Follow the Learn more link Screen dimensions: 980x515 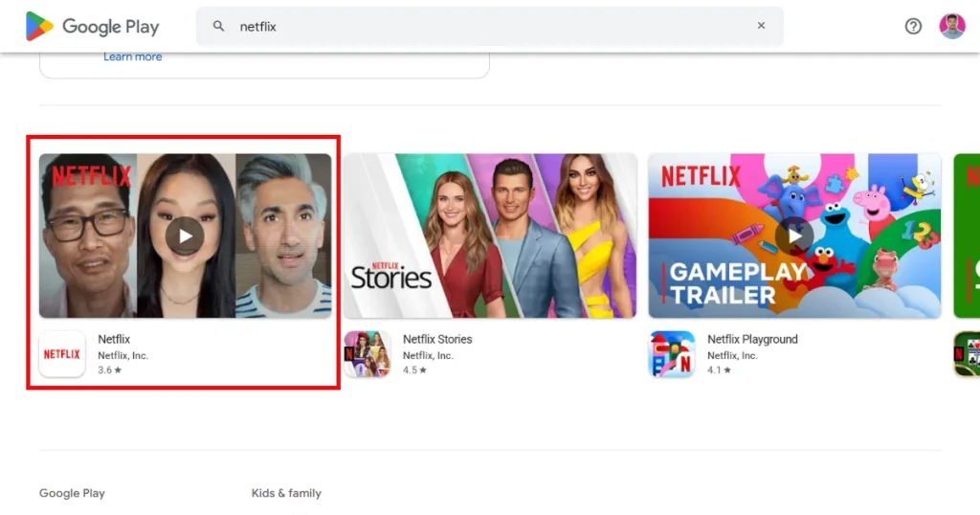(132, 56)
